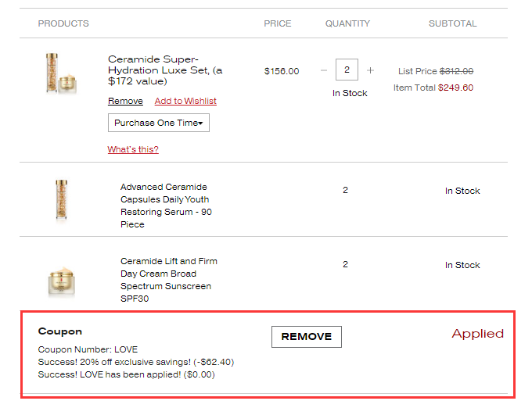532x408 pixels.
Task: Click the Ceramide Super-Hydration Luxe Set thumbnail
Action: coord(61,73)
